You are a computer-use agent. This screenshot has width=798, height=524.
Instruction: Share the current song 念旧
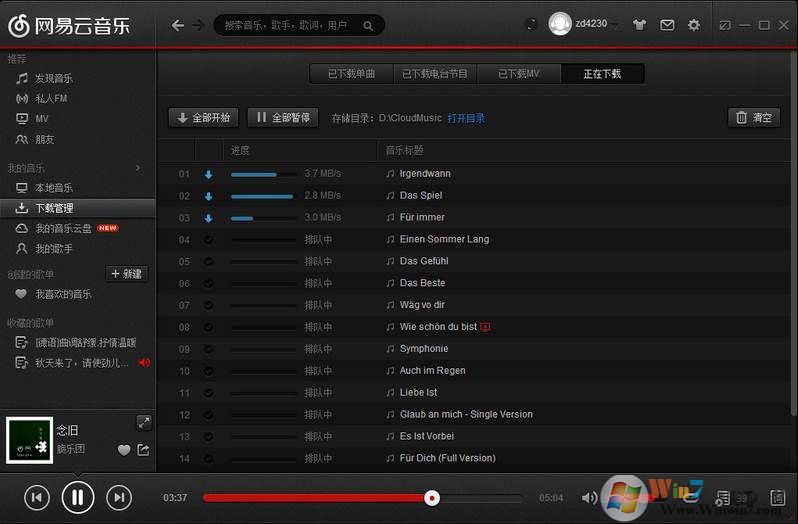(143, 450)
